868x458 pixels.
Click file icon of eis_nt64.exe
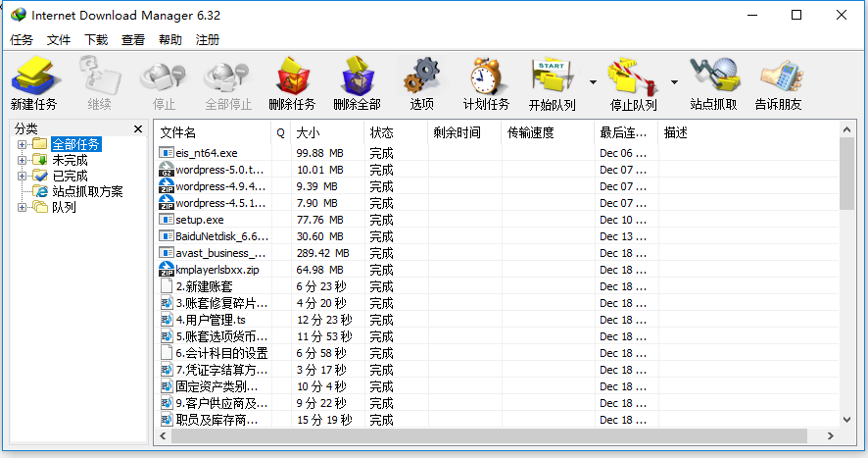[x=167, y=152]
